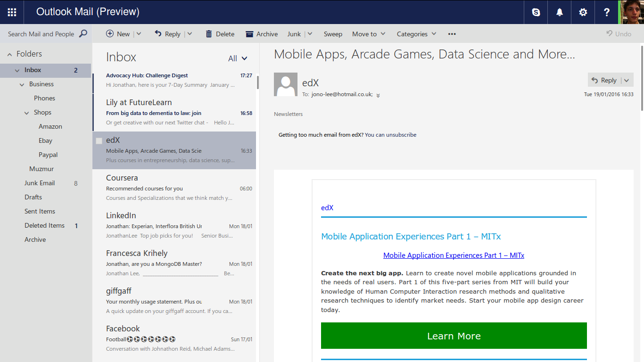The image size is (644, 362).
Task: Click the unsubscribe link
Action: (x=391, y=135)
